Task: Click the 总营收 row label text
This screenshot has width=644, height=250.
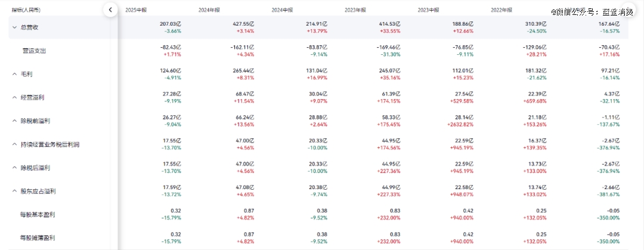Action: (29, 27)
